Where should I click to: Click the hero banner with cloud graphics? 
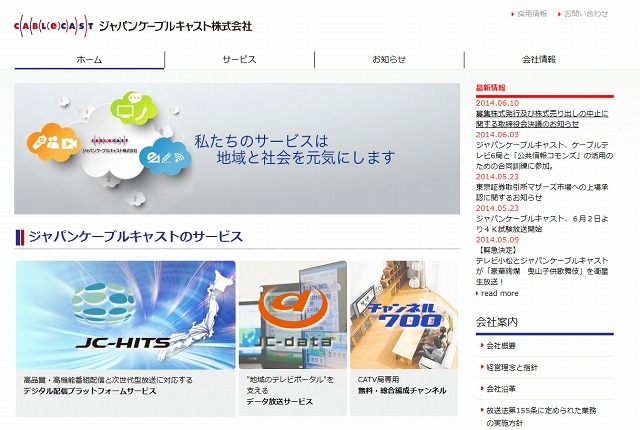237,149
